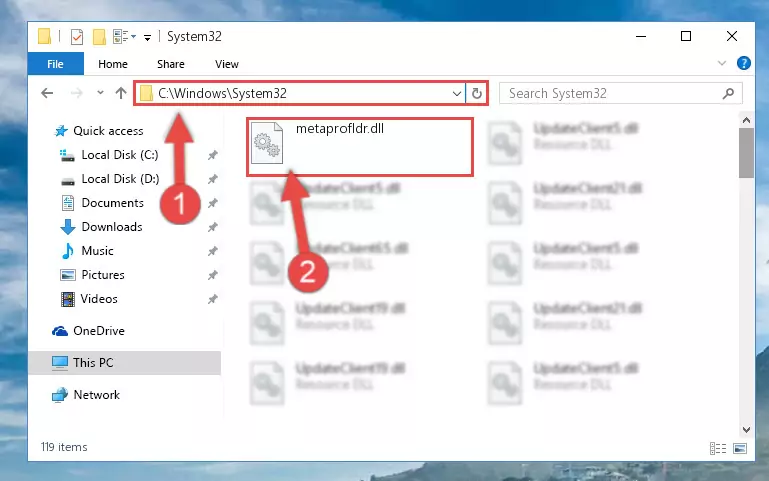Click the This PC monitor icon
The image size is (769, 481).
coord(60,363)
